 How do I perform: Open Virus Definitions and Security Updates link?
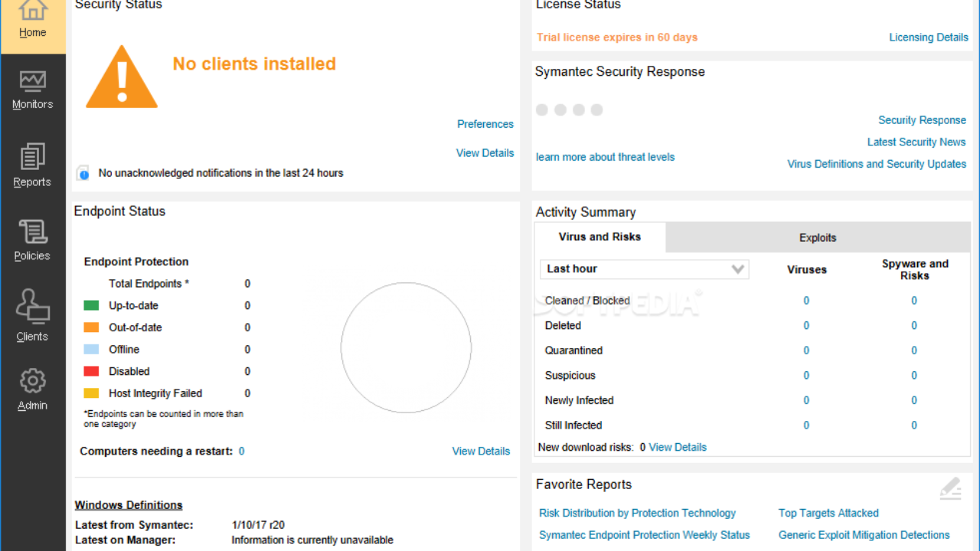[x=877, y=165]
